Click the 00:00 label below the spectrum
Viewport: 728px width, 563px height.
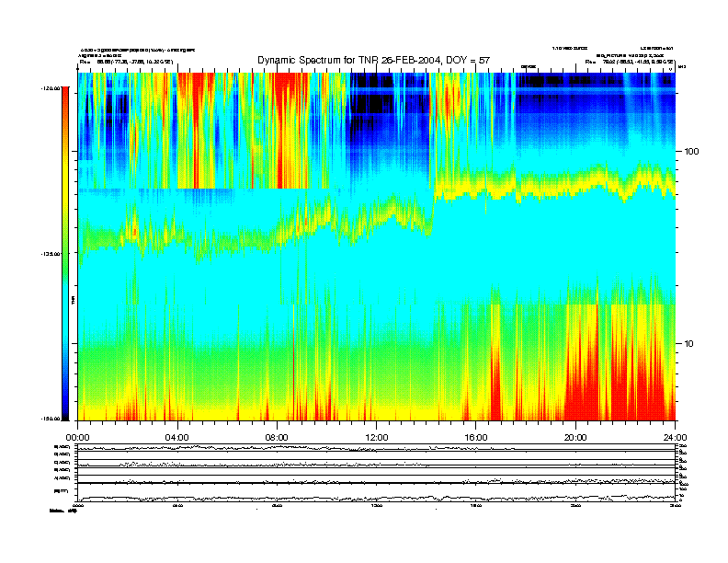pyautogui.click(x=77, y=438)
